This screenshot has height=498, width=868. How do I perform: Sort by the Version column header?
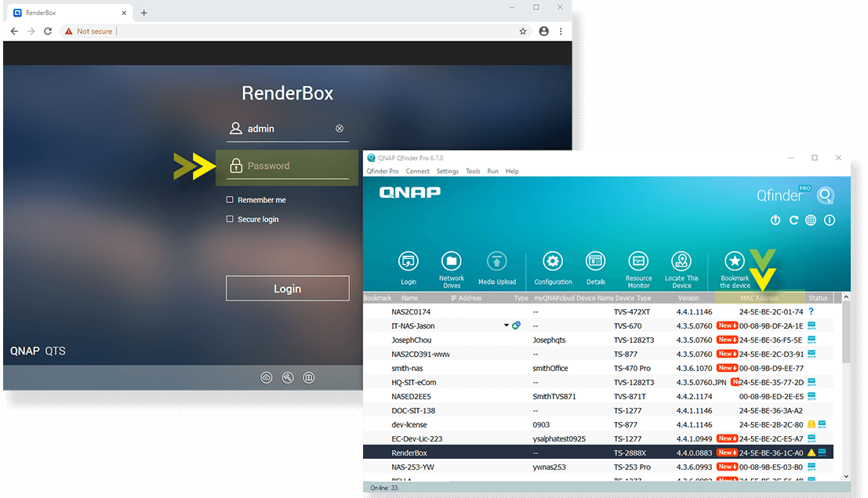[x=688, y=298]
